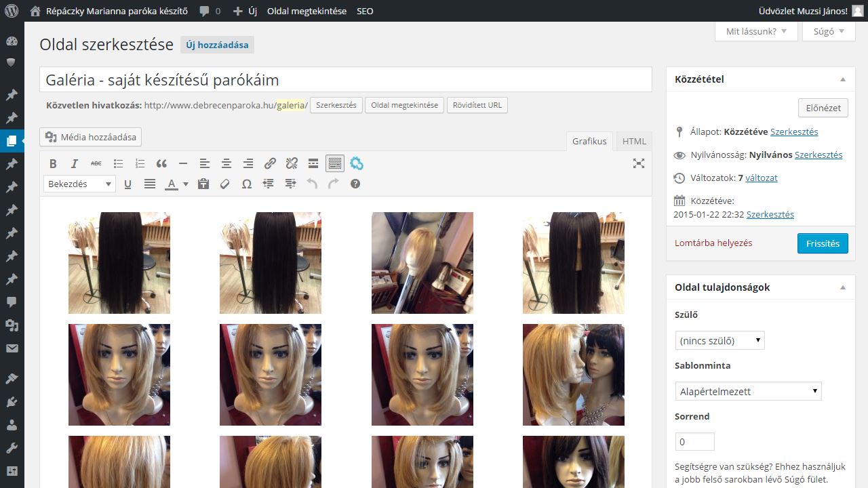Expand the Mit lássunk? screen options
The height and width of the screenshot is (488, 868).
(756, 31)
